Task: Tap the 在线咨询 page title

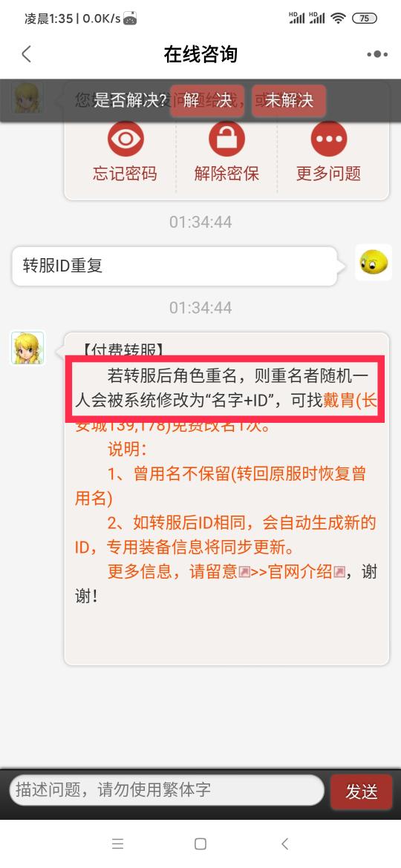Action: pos(200,54)
